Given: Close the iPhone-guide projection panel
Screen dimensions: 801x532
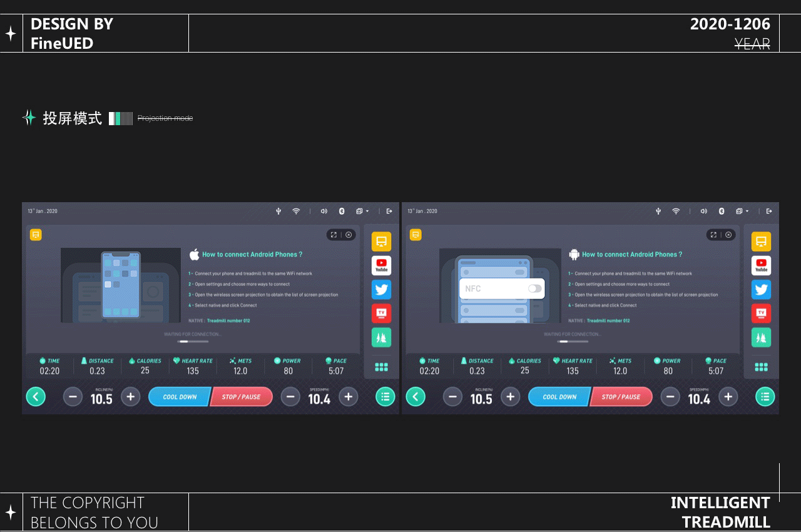Looking at the screenshot, I should pos(349,235).
